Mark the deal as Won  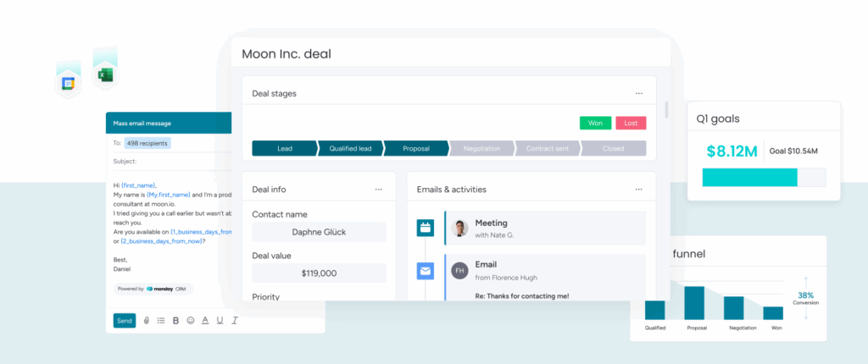[595, 123]
